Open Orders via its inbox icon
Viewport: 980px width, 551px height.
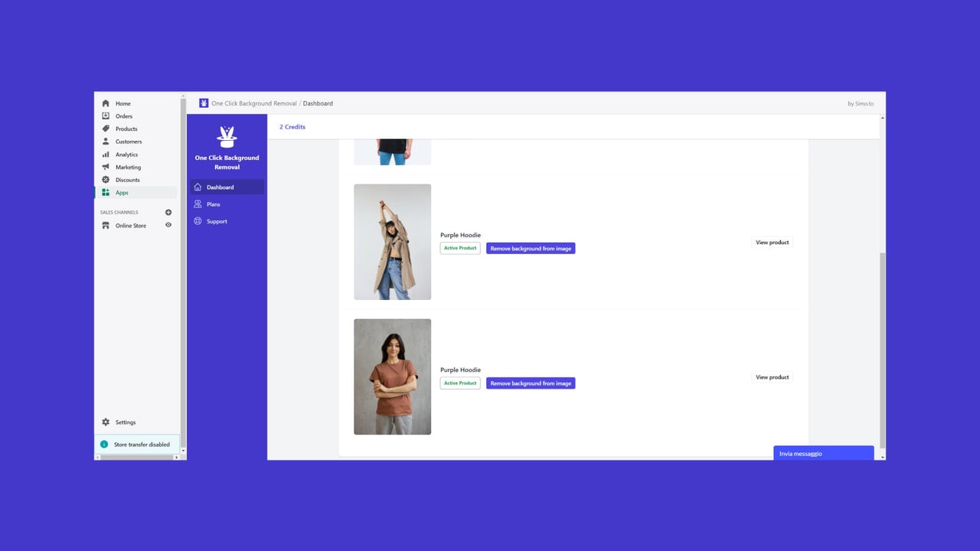point(106,116)
